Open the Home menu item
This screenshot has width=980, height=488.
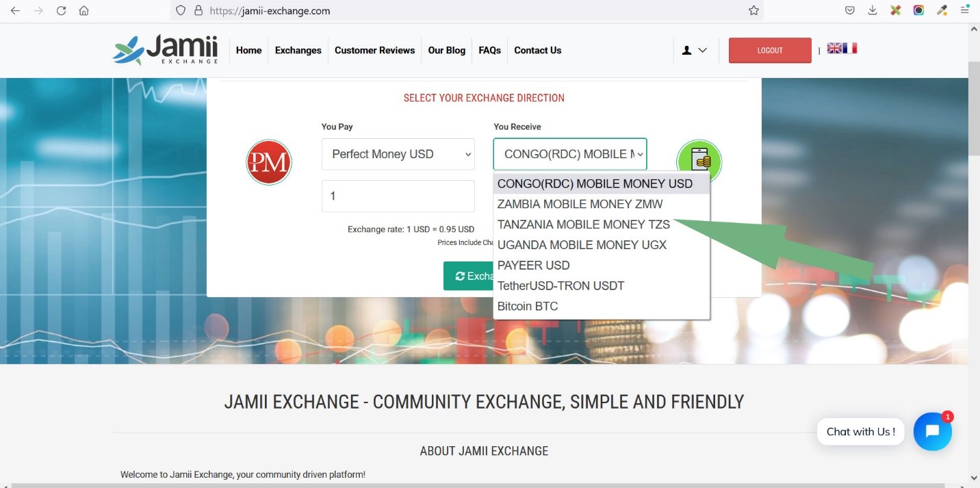tap(249, 51)
